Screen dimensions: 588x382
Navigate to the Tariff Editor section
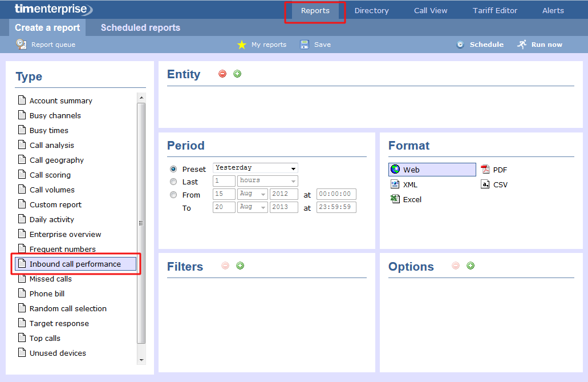pos(494,10)
